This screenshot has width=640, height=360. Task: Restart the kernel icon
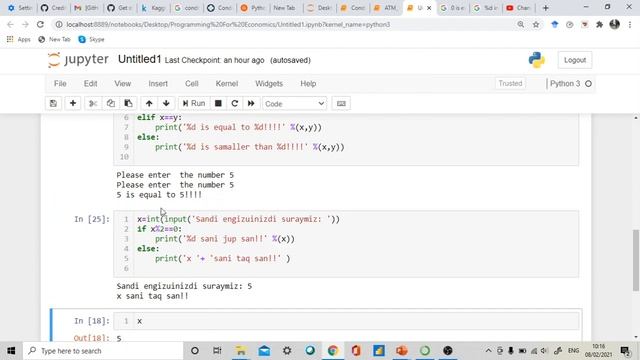(x=235, y=104)
